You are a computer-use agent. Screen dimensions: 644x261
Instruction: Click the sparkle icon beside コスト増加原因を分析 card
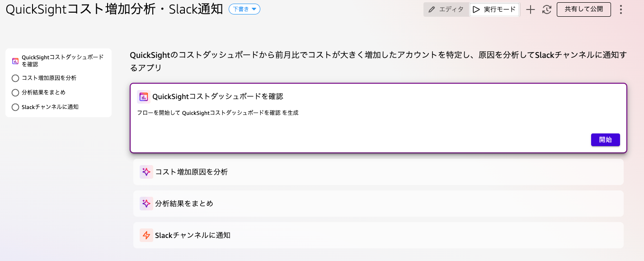(146, 172)
